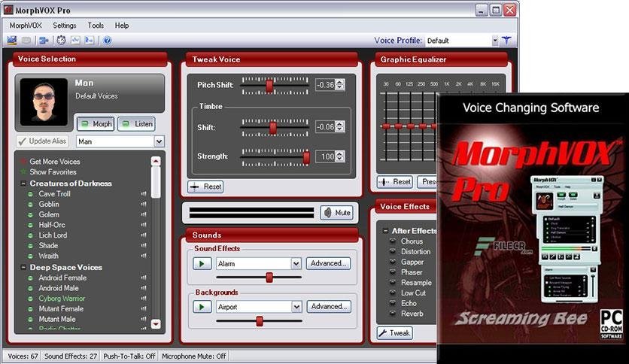Click the Pitch Shift slider handle
The image size is (629, 364).
[269, 86]
